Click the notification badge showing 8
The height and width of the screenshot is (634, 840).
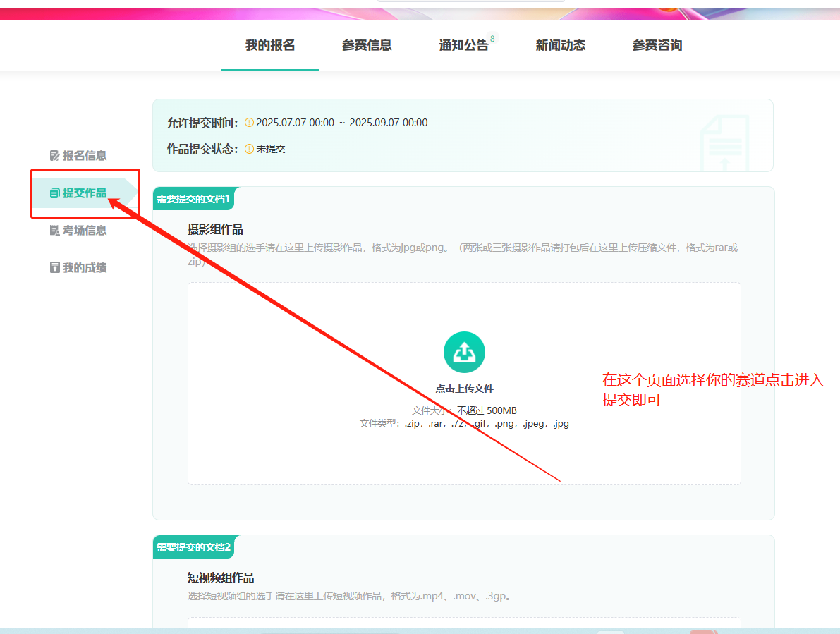coord(492,38)
